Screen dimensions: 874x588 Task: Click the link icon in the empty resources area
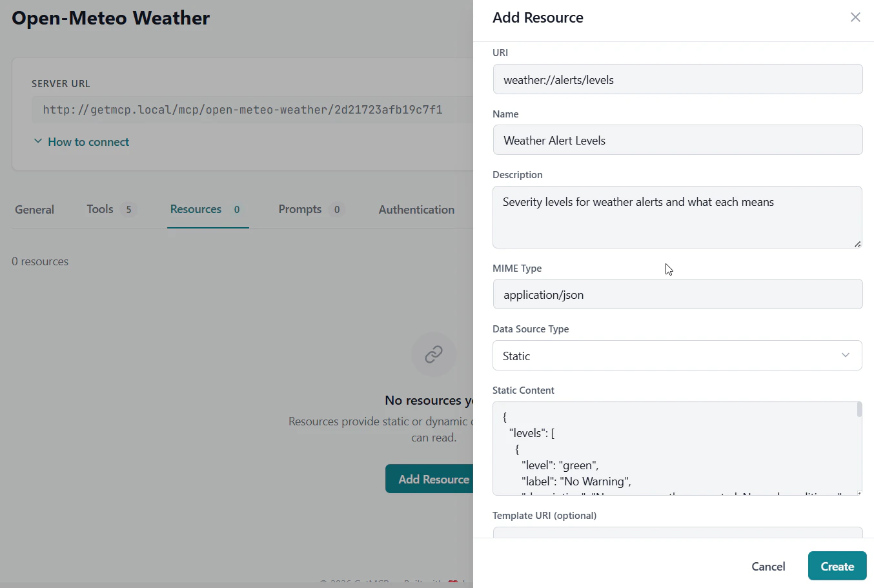click(434, 354)
